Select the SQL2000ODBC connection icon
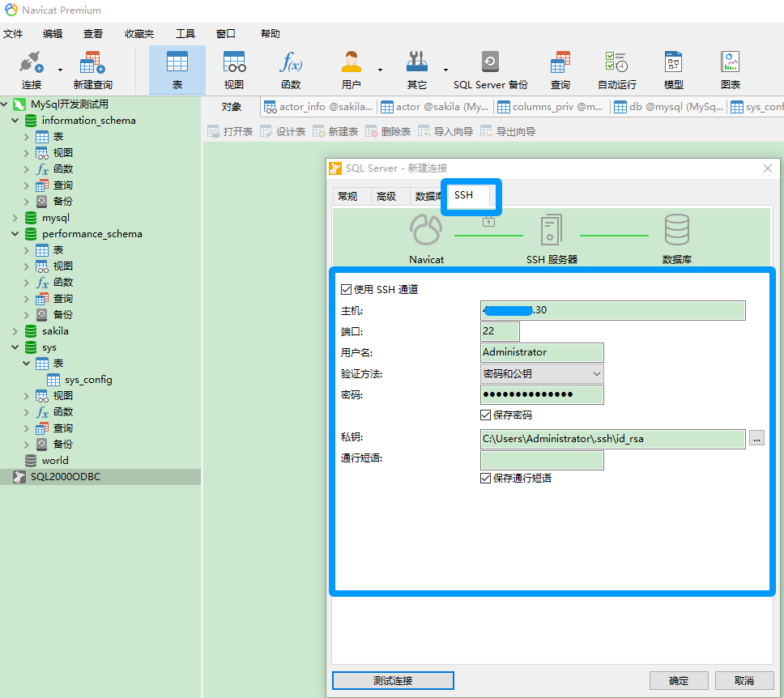 (x=19, y=476)
